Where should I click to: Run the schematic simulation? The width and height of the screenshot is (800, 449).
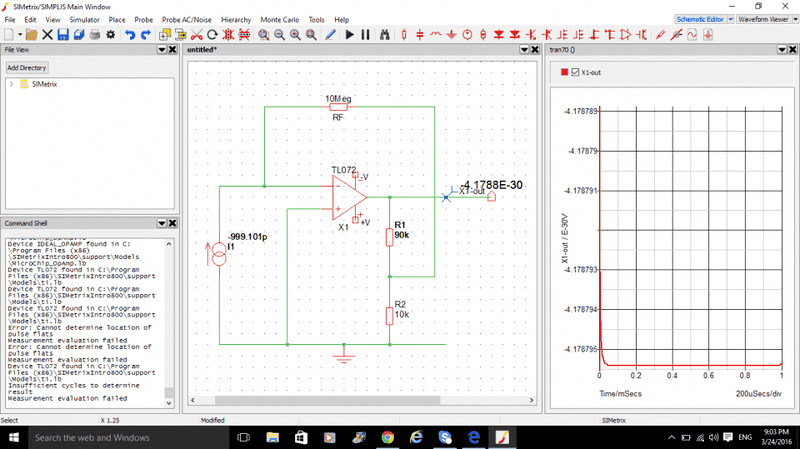point(349,35)
